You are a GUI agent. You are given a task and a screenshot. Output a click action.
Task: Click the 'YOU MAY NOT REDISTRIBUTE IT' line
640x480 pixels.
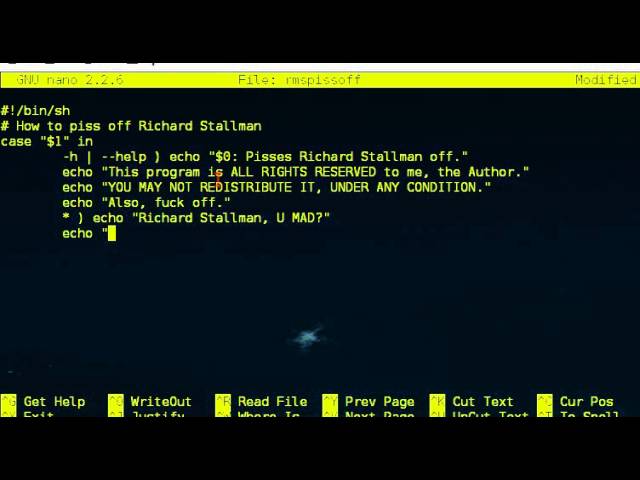276,187
